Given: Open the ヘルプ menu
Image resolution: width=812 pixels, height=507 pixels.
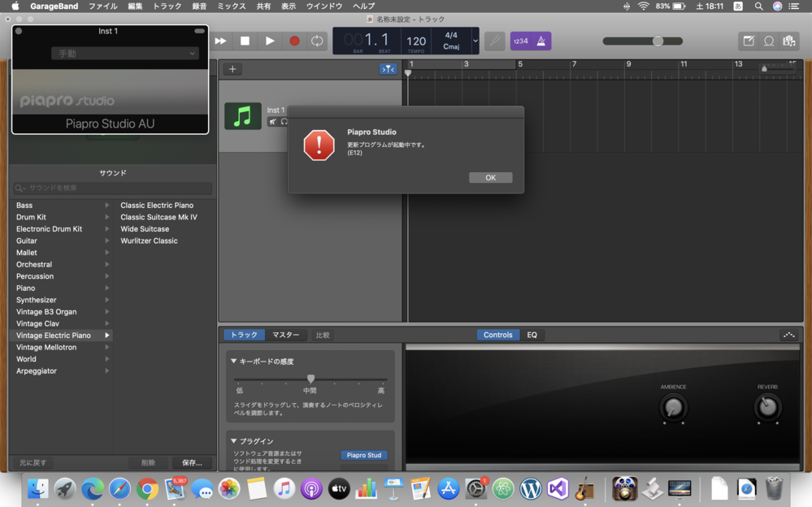Looking at the screenshot, I should click(363, 6).
